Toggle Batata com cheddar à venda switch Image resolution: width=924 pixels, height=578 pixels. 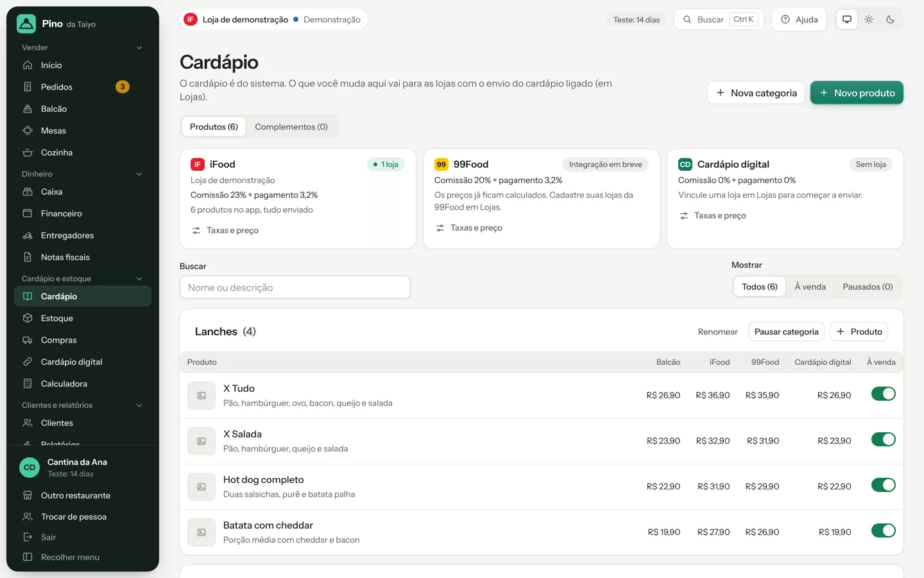884,530
